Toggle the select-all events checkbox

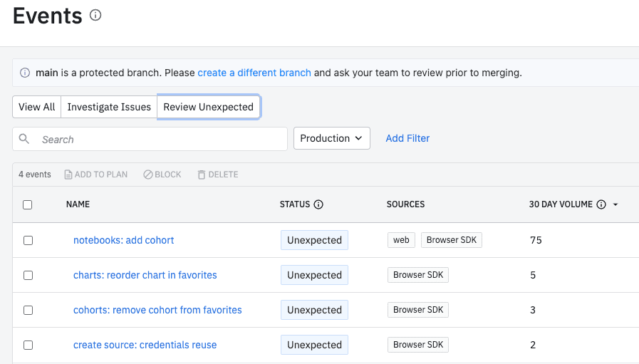(x=28, y=204)
